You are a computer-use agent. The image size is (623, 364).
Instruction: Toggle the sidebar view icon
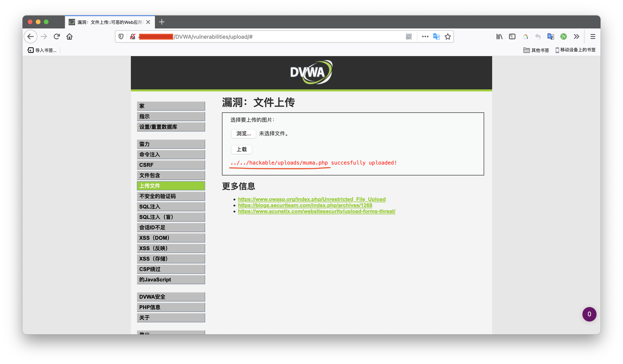pos(512,36)
